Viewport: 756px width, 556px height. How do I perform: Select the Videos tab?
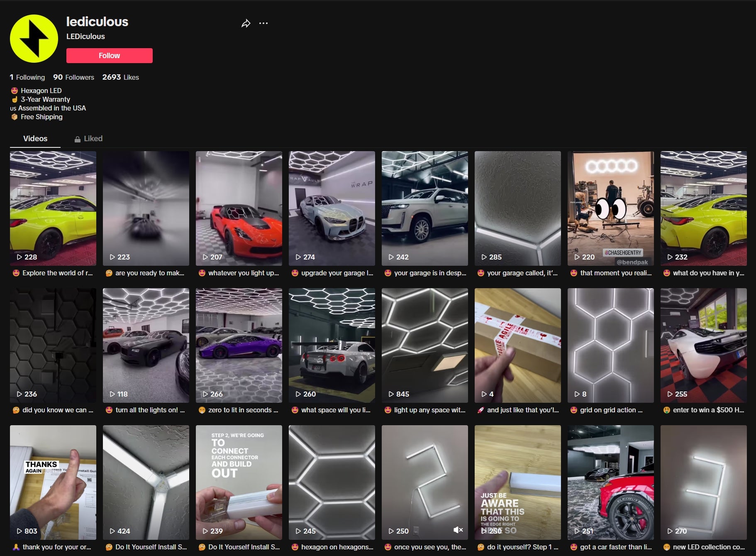pos(35,139)
